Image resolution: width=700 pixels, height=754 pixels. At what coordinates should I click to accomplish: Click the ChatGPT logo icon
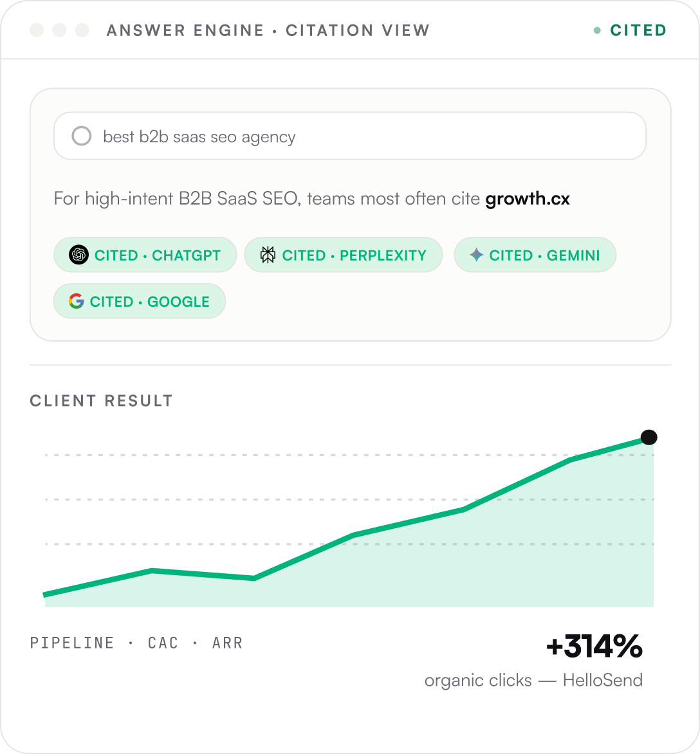78,255
